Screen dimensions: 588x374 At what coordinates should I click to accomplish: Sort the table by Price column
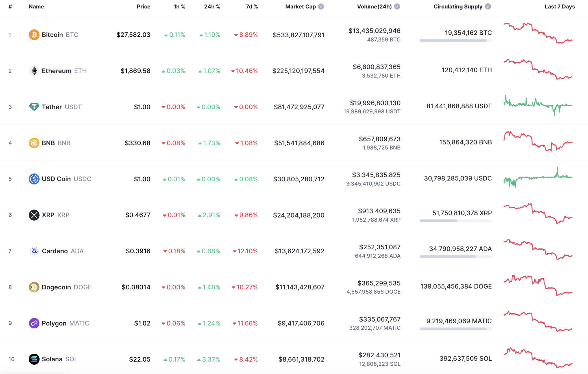click(144, 6)
